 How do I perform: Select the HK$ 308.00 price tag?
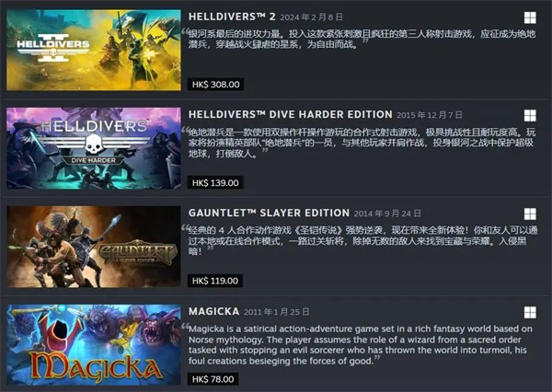pos(215,85)
